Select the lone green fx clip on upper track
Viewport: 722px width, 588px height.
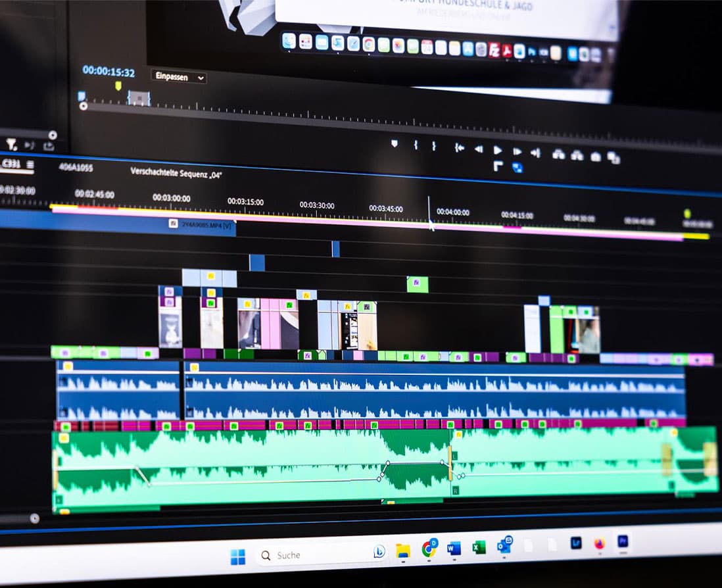418,284
